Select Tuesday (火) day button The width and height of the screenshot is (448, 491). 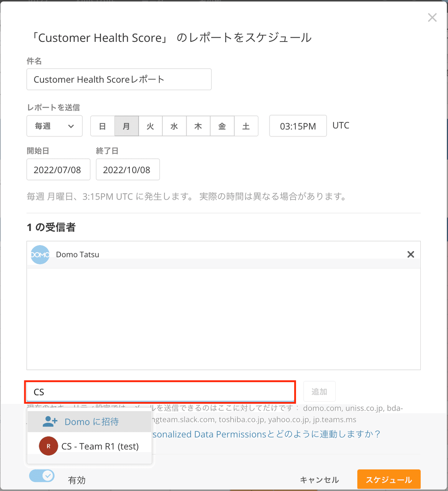pos(150,126)
